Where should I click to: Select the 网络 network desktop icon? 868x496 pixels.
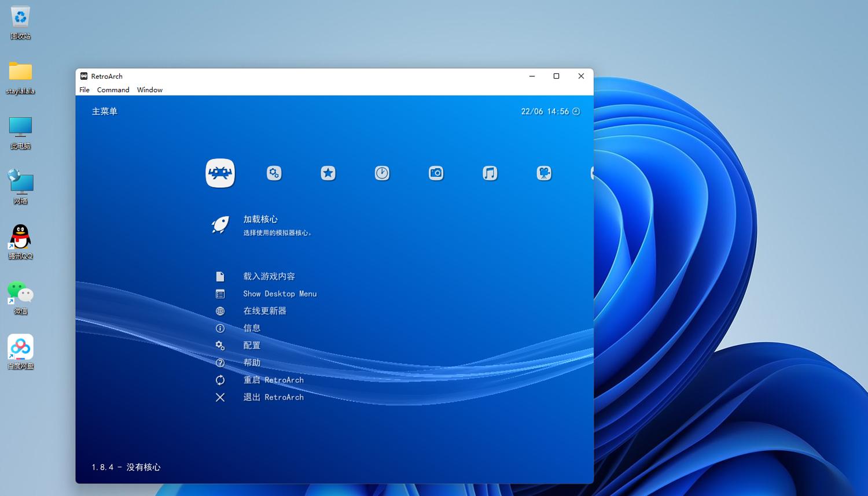coord(20,187)
